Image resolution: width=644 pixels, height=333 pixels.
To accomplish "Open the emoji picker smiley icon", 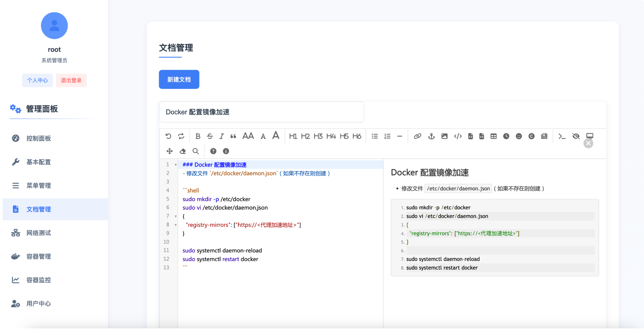I will tap(519, 136).
